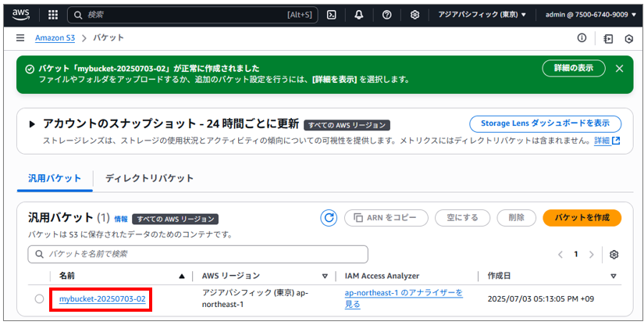Open the admin account dropdown

coord(591,15)
